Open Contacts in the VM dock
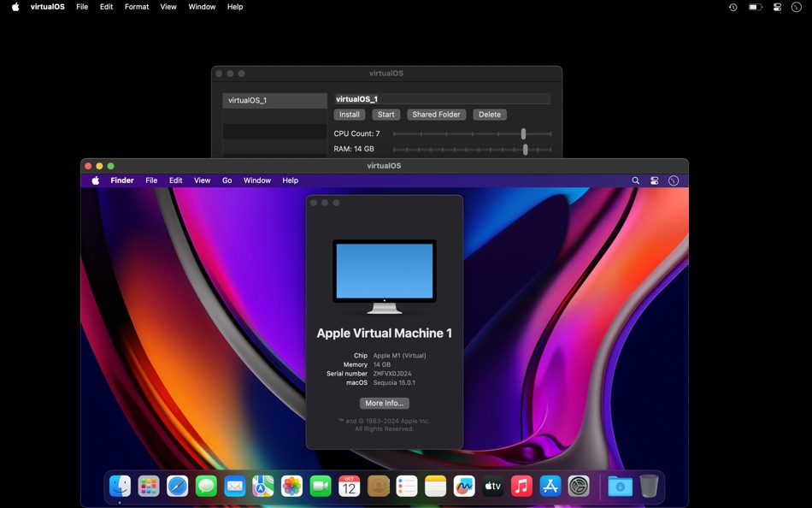 pos(378,487)
